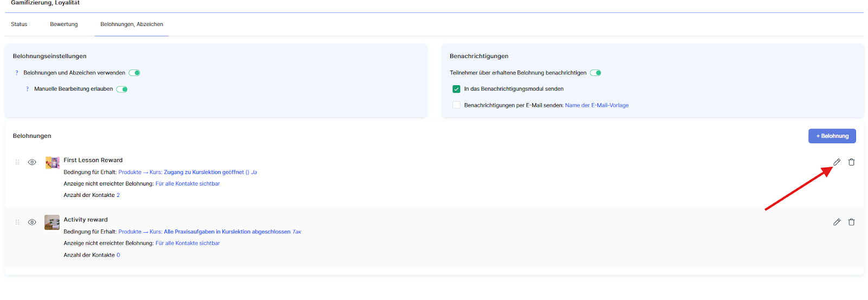Image resolution: width=868 pixels, height=300 pixels.
Task: Open Name der E-Mail-Vorlage link
Action: click(597, 105)
